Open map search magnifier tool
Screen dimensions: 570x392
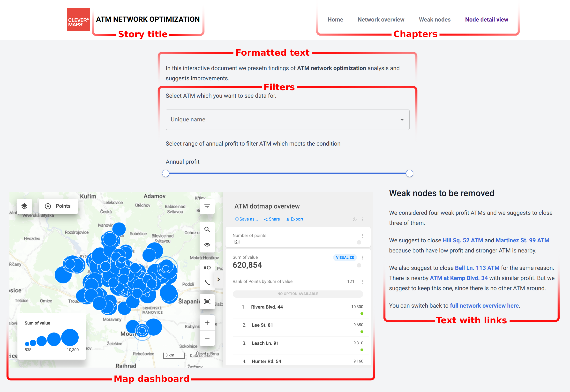click(207, 229)
